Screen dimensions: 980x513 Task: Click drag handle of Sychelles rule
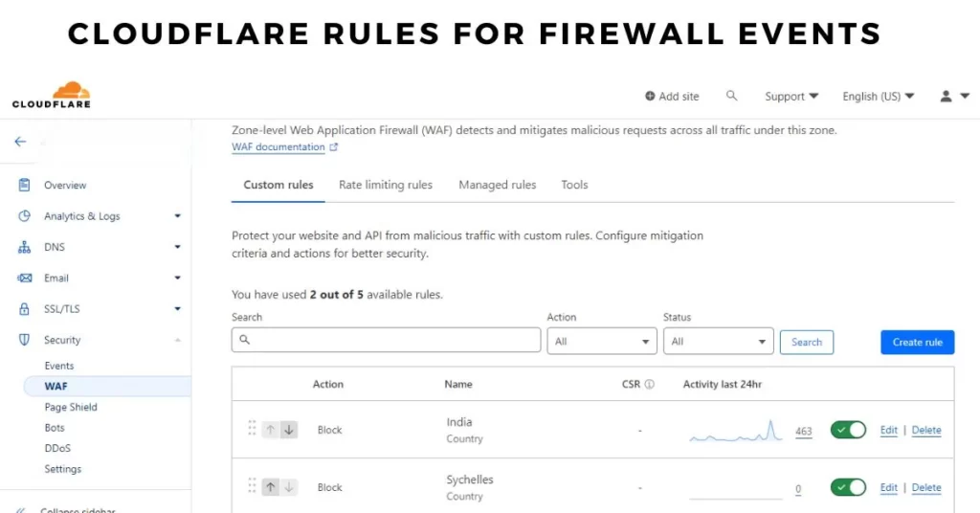coord(252,486)
